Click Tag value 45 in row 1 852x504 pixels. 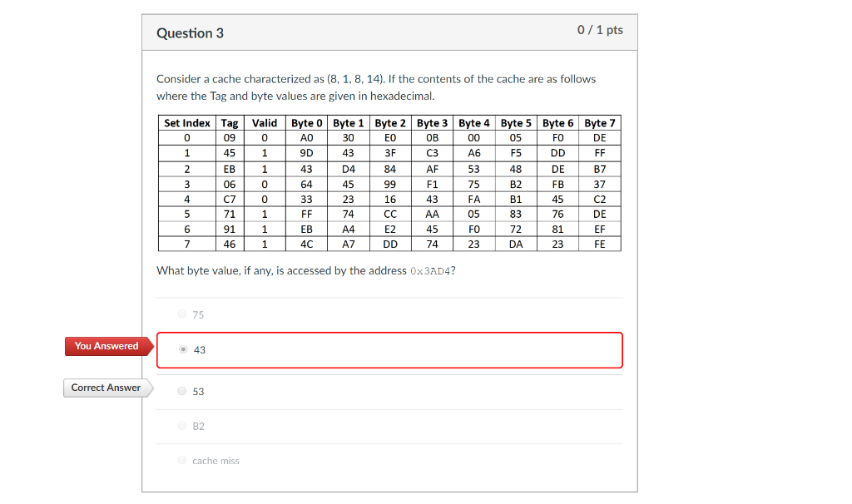[229, 153]
